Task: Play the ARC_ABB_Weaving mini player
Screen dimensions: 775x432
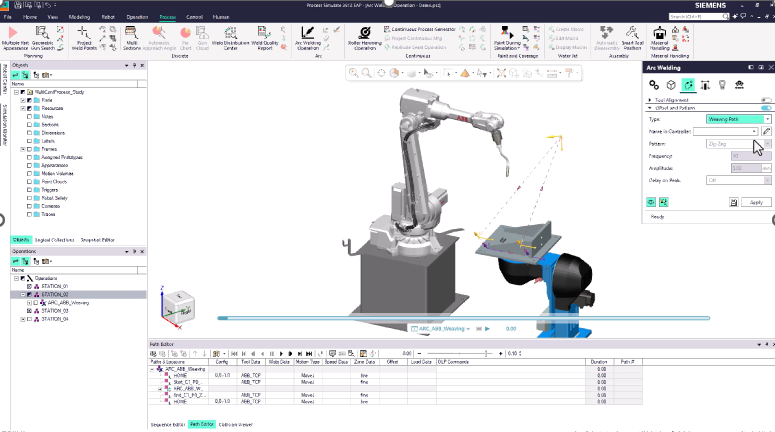Action: [487, 329]
